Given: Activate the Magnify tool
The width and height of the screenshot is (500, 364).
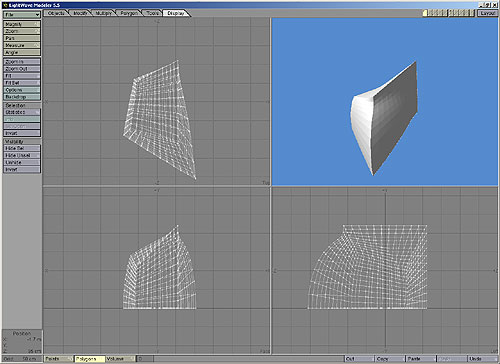Looking at the screenshot, I should (x=22, y=24).
